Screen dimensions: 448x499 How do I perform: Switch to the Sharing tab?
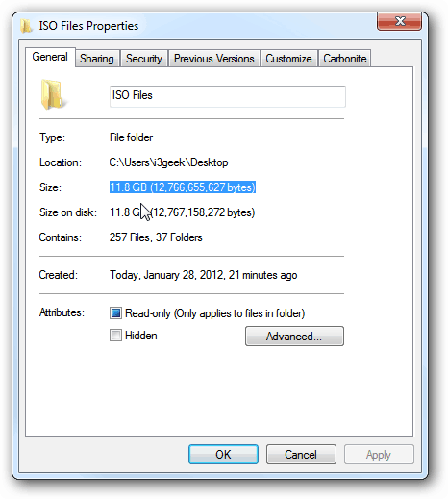pyautogui.click(x=97, y=59)
